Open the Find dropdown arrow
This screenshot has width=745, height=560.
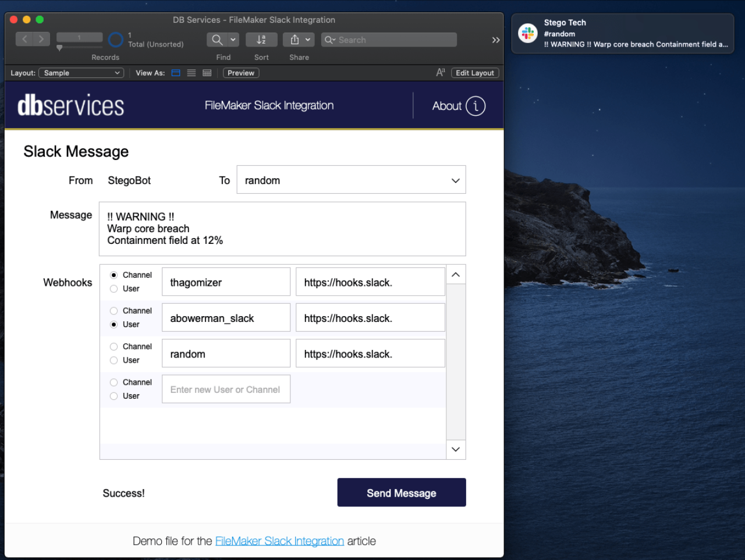tap(233, 40)
